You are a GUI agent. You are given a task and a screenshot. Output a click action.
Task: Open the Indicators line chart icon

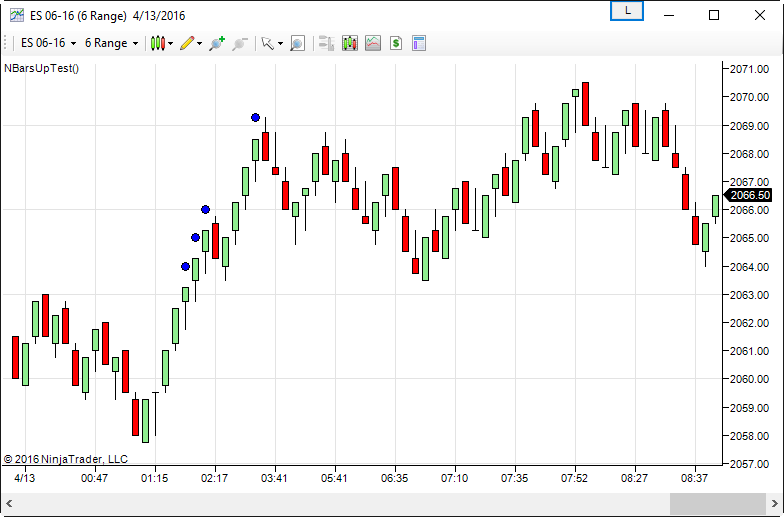coord(373,44)
